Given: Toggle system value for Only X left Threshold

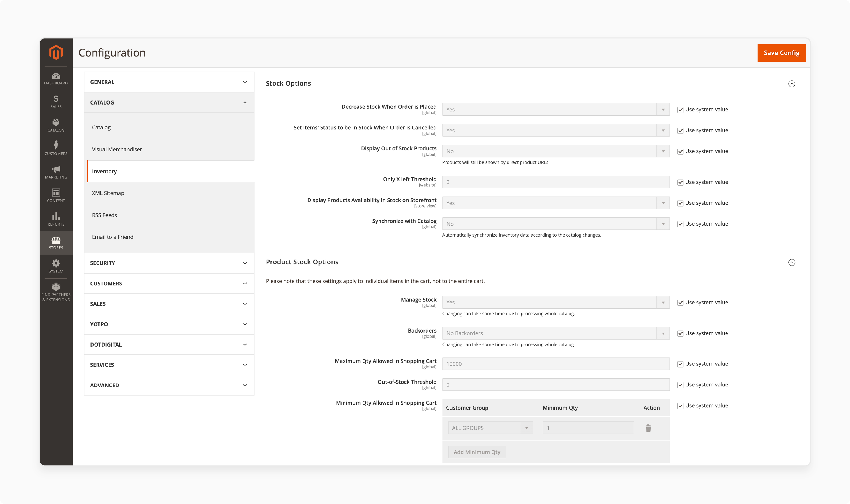Looking at the screenshot, I should point(680,182).
